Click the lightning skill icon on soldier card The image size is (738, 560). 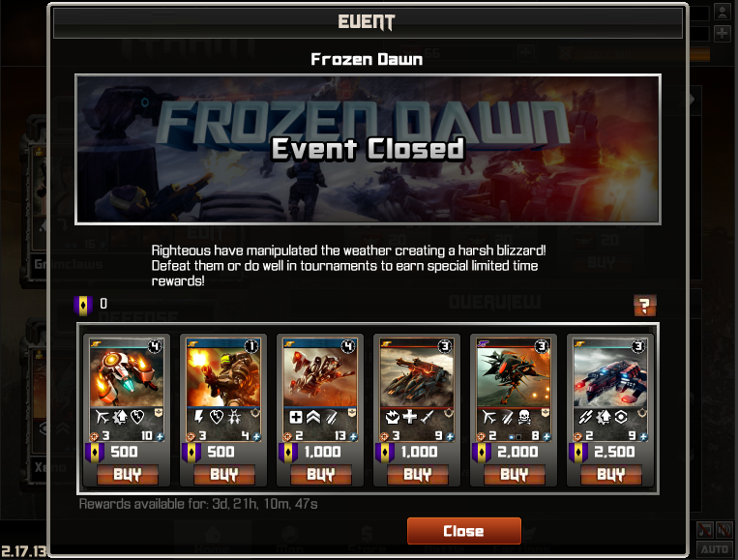point(198,417)
